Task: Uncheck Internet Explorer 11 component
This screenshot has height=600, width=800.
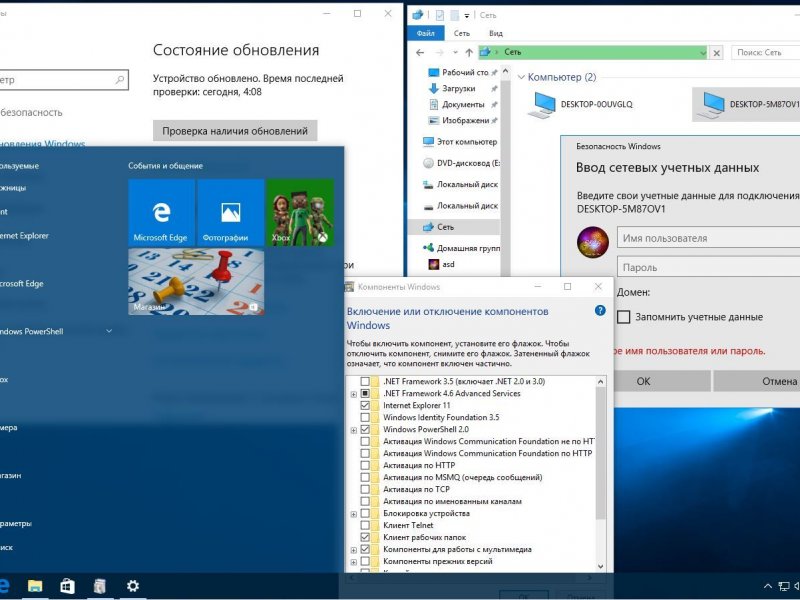Action: pyautogui.click(x=365, y=405)
